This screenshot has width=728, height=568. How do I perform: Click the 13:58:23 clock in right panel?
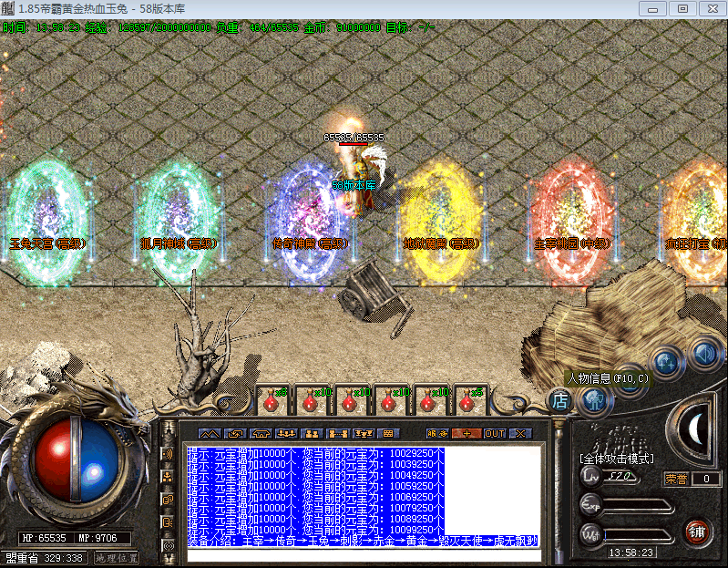coord(631,553)
